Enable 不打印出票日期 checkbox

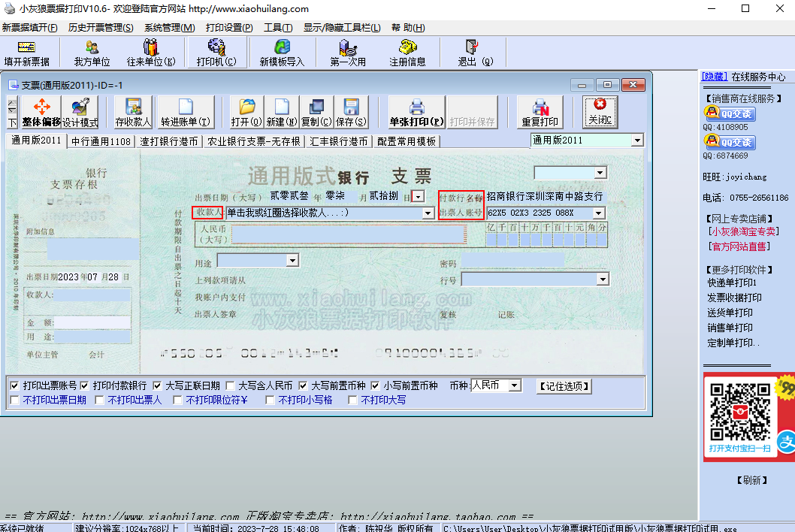coord(15,401)
